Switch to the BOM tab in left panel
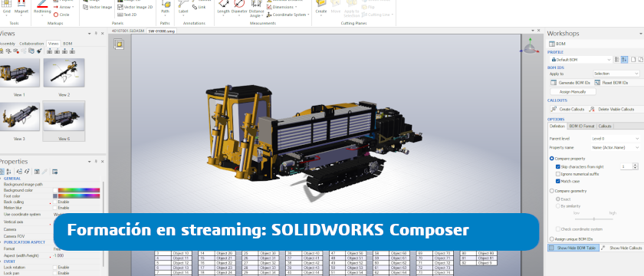Viewport: 644px width, 276px height. point(67,44)
